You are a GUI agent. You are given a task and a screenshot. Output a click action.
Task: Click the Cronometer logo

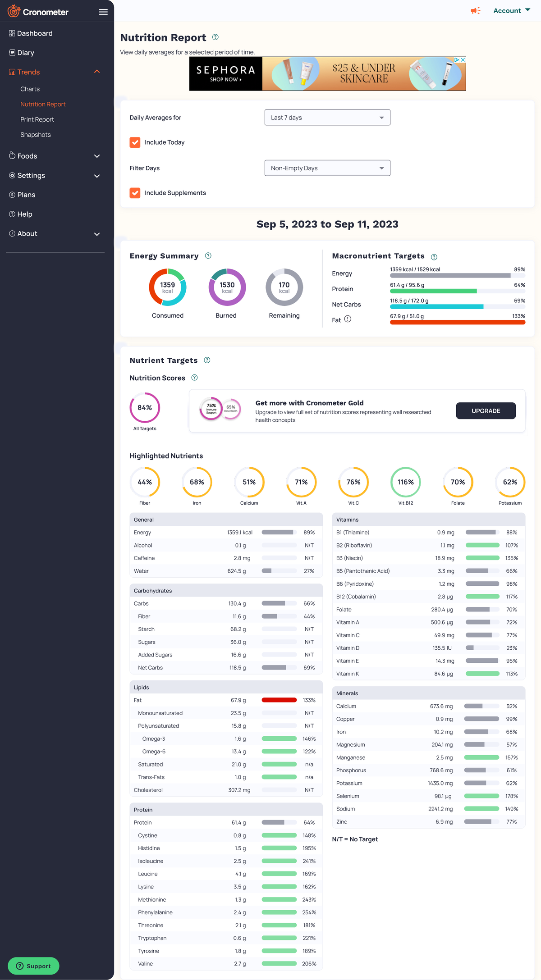click(x=38, y=12)
